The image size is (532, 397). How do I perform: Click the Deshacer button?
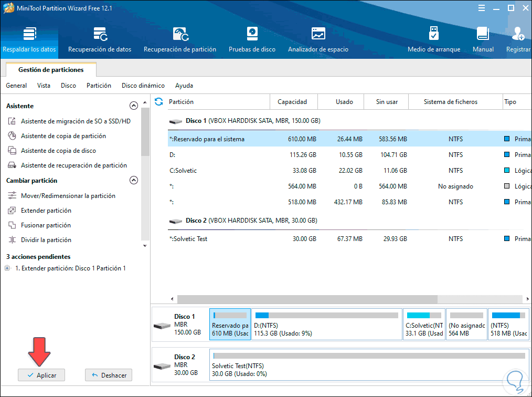click(x=109, y=375)
